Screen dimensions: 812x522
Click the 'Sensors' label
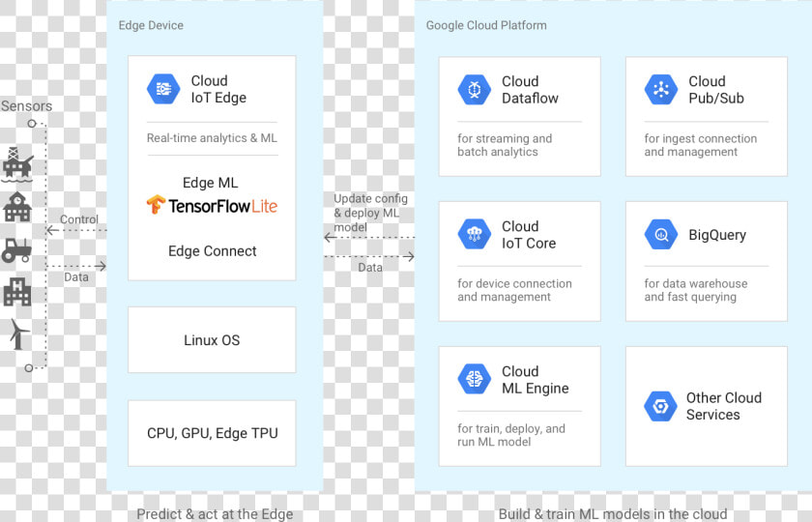click(26, 106)
